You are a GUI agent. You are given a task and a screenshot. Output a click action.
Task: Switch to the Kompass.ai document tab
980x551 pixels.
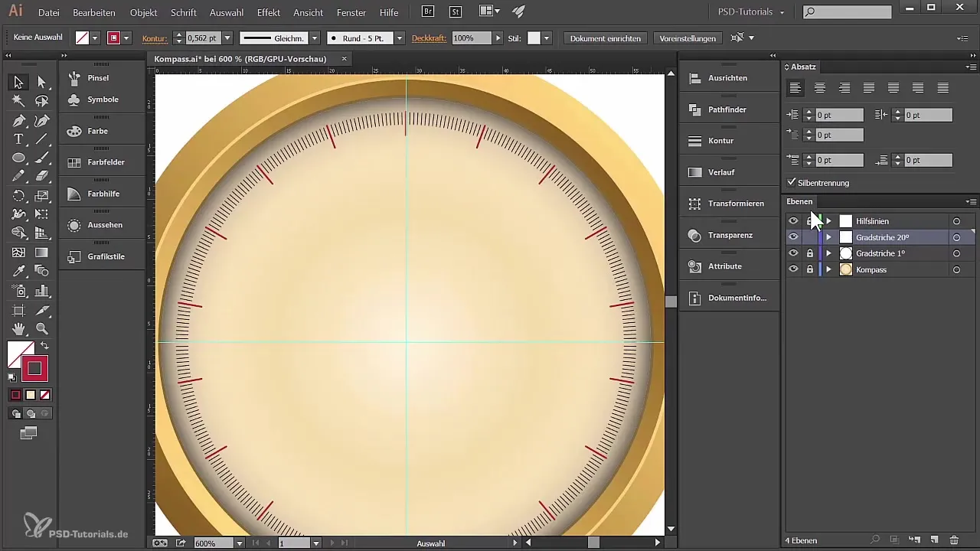click(240, 59)
